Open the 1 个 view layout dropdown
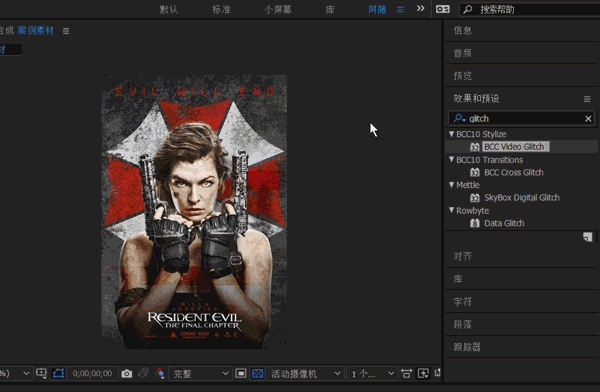600x392 pixels. click(x=372, y=373)
